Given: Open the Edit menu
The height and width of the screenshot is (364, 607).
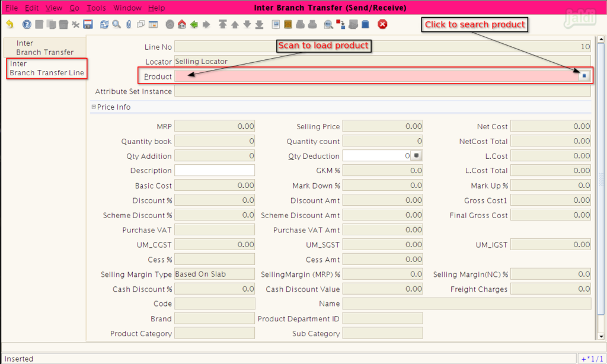Looking at the screenshot, I should click(x=32, y=8).
